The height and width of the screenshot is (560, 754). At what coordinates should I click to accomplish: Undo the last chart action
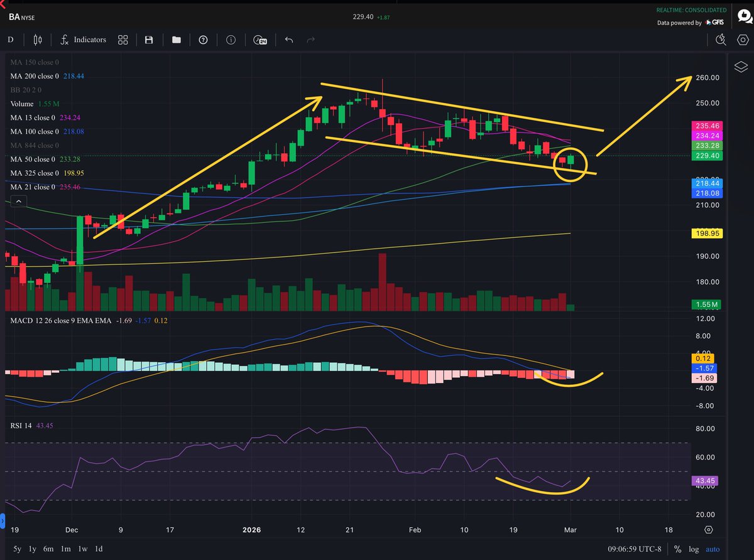(x=289, y=40)
